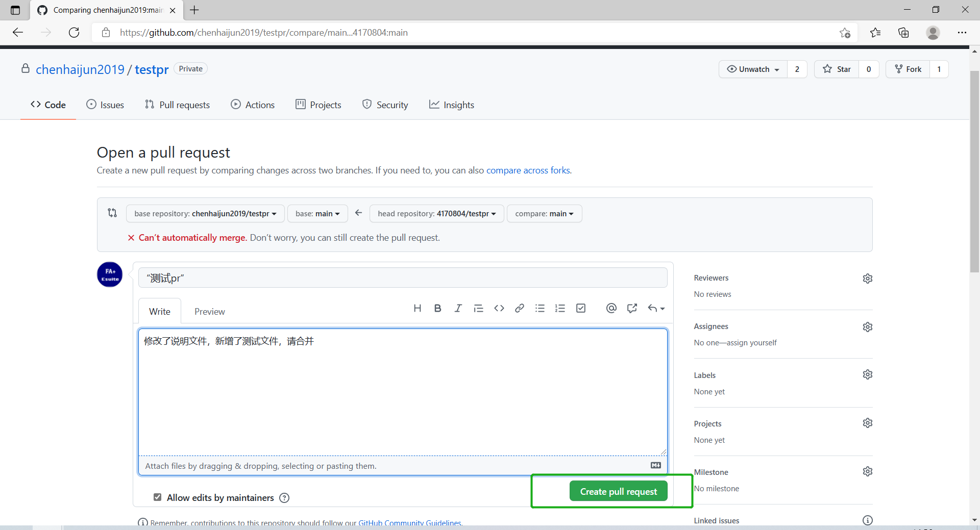Open the Unwatch notifications dropdown

pyautogui.click(x=753, y=69)
